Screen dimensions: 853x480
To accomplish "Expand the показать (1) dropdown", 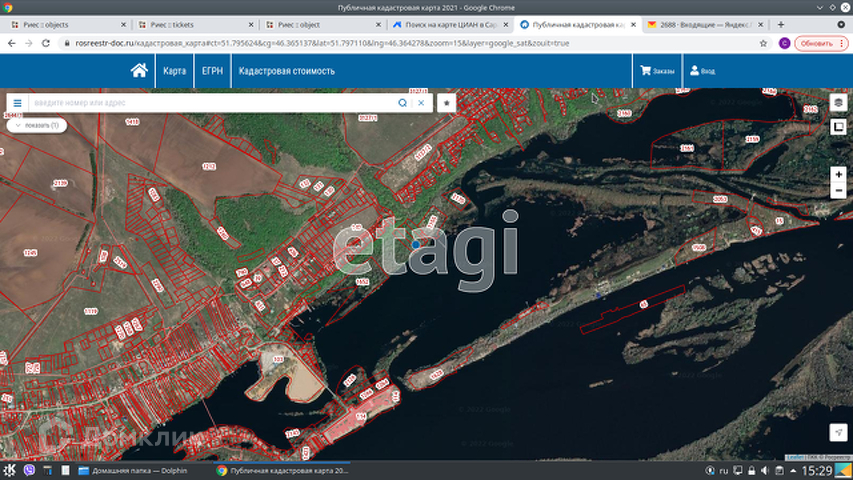I will click(x=37, y=125).
